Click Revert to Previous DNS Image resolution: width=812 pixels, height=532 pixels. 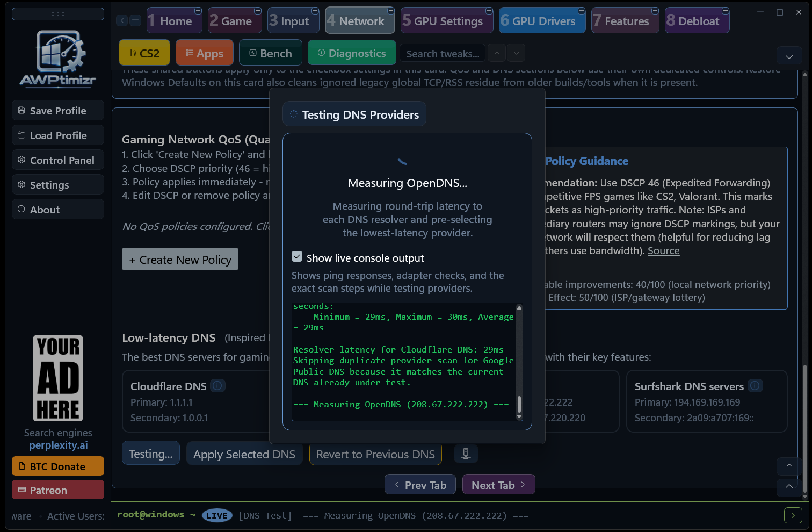(x=375, y=454)
